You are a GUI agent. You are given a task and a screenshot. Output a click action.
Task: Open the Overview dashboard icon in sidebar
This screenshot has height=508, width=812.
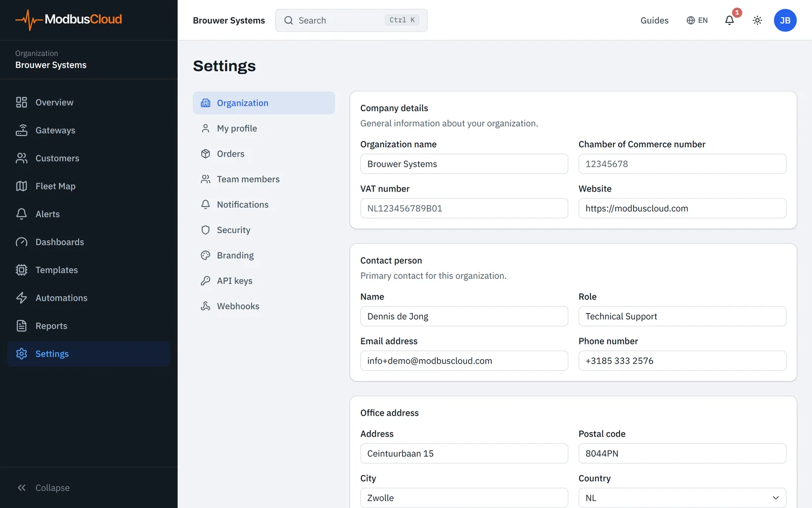(21, 102)
